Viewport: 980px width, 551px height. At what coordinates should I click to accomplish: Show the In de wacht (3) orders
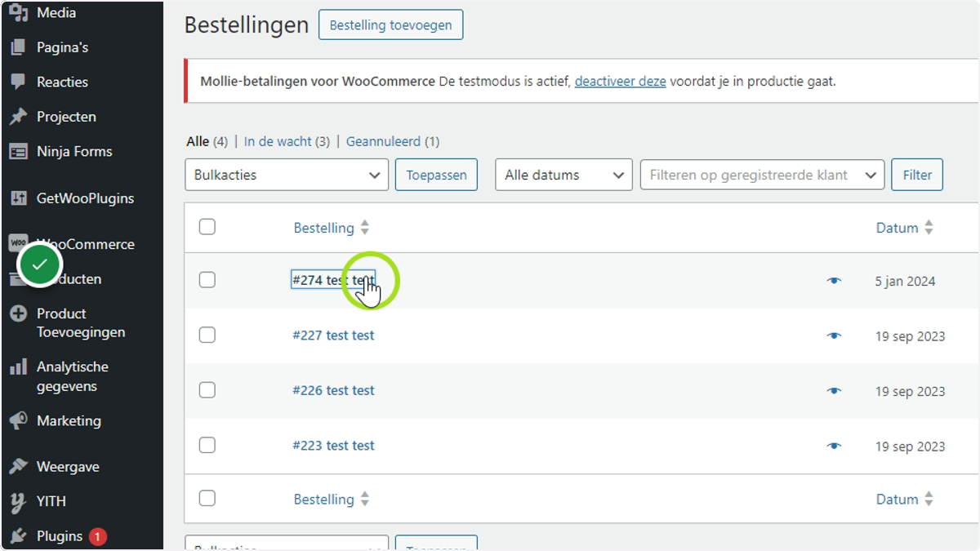(x=287, y=141)
